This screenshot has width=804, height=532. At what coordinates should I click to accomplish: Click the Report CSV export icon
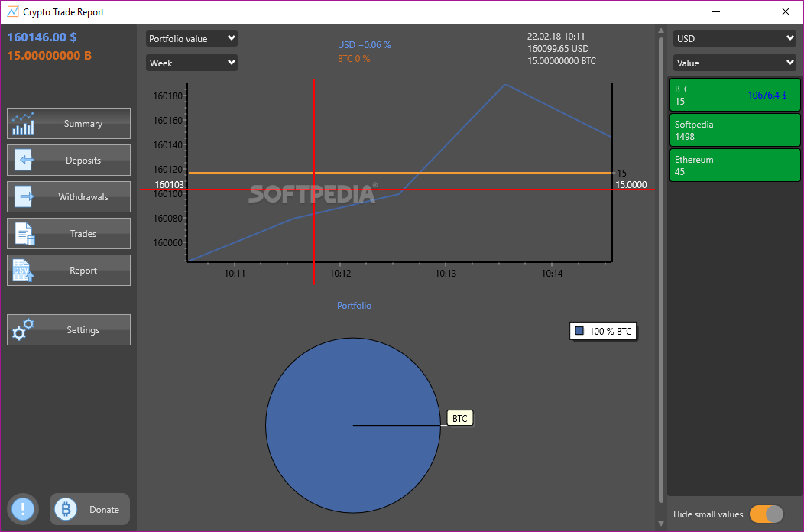[x=23, y=270]
